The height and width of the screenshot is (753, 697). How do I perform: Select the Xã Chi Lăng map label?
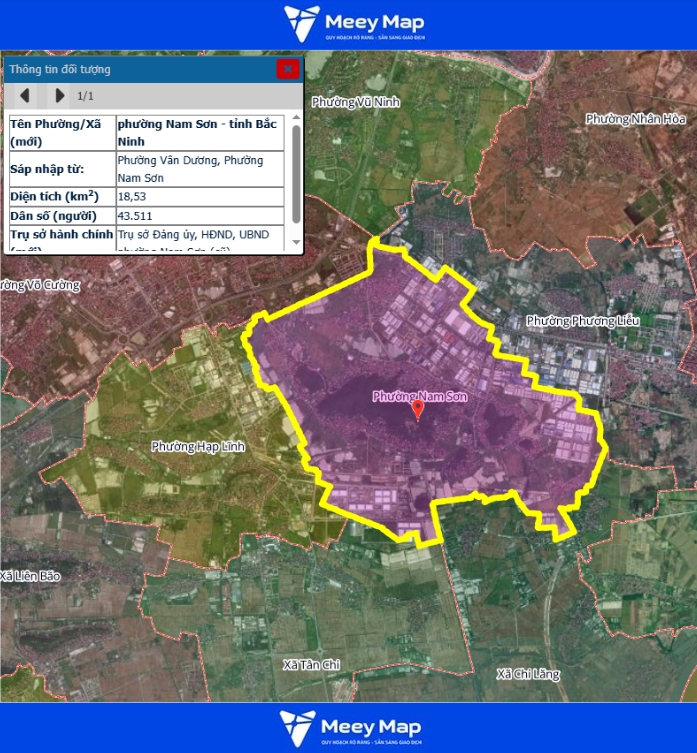tap(527, 676)
